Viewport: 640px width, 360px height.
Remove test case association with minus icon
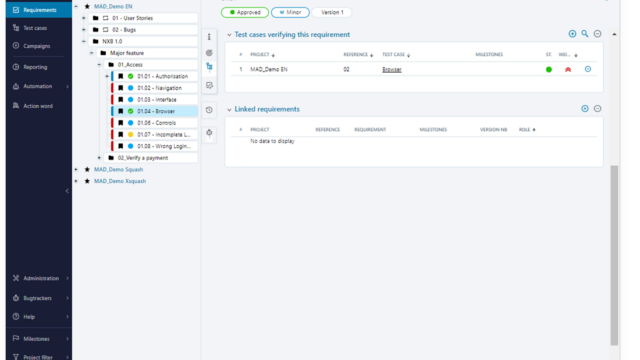(x=598, y=34)
